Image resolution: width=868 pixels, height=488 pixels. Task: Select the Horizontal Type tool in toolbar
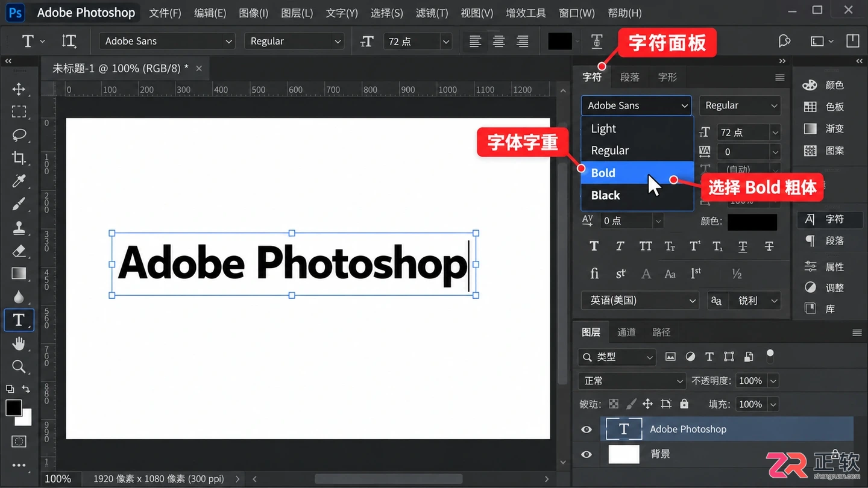(19, 320)
